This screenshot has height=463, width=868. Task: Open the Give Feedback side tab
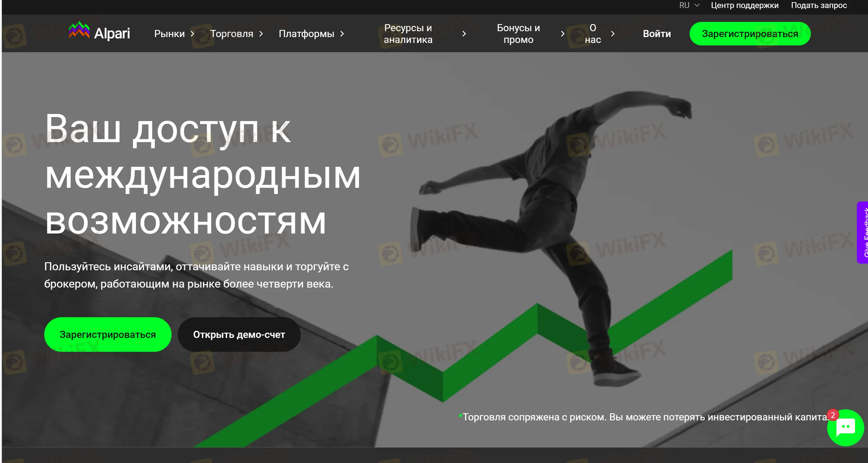pos(864,232)
